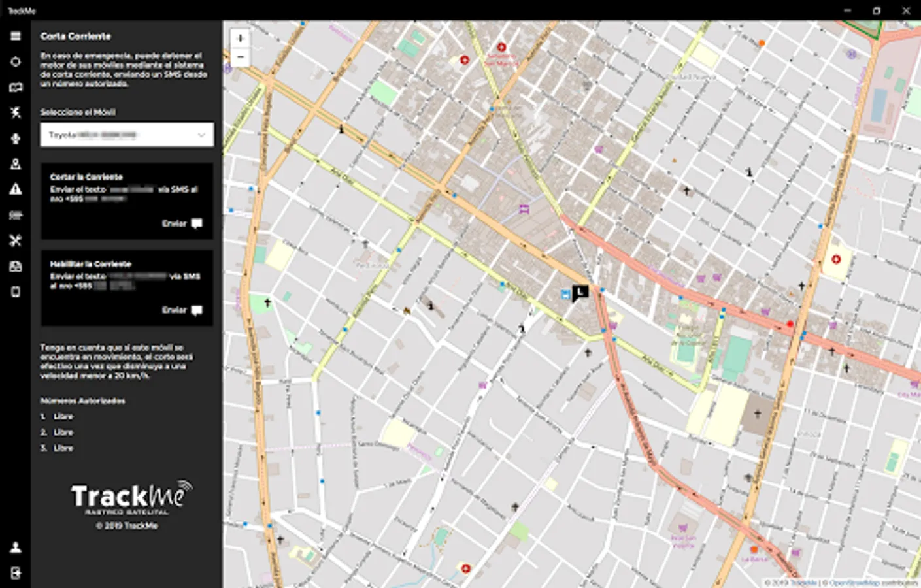Zoom out the map with minus button
Image resolution: width=921 pixels, height=588 pixels.
(240, 57)
